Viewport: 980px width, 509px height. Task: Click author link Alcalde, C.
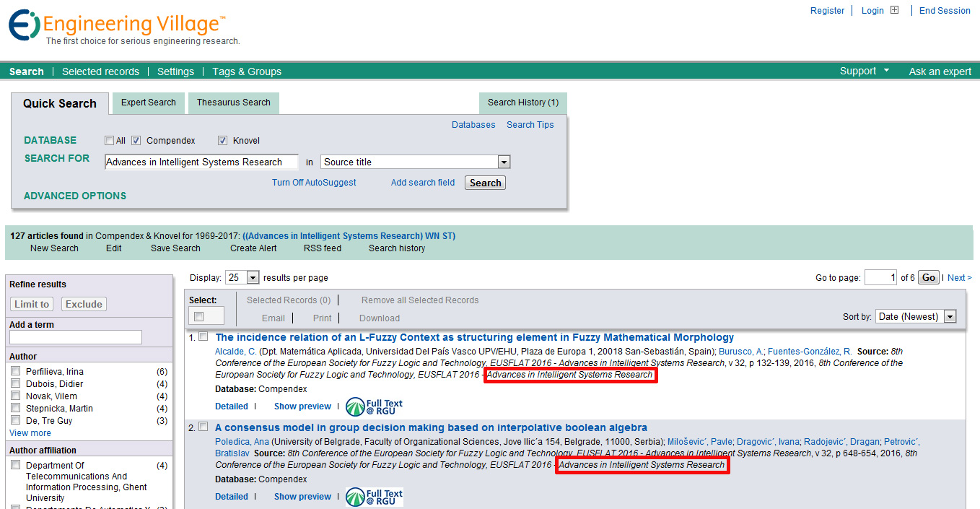[236, 352]
